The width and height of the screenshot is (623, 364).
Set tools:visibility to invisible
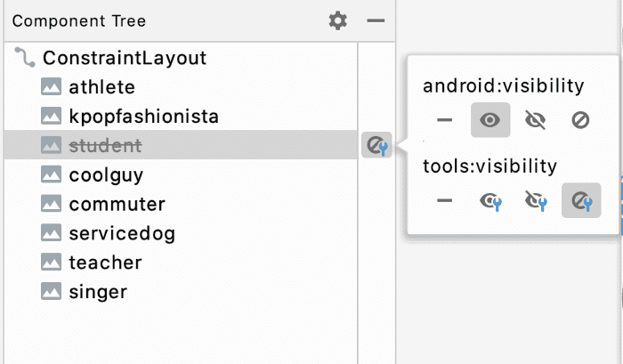[535, 200]
